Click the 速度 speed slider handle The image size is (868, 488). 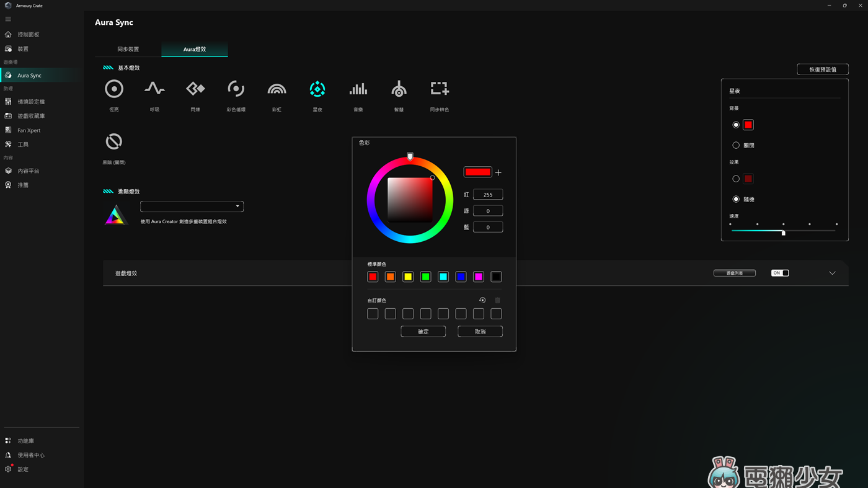pyautogui.click(x=784, y=232)
